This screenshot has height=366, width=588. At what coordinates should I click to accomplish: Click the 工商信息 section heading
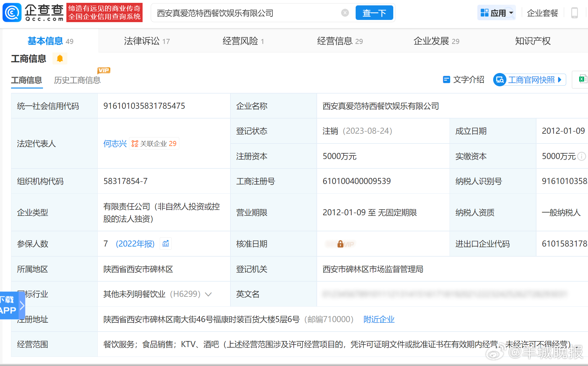(28, 58)
